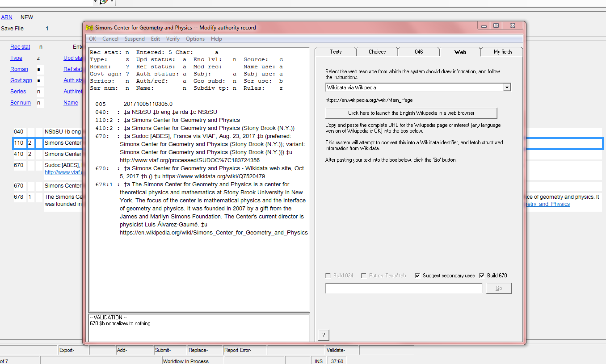Switch to the My fields tab
The width and height of the screenshot is (606, 364).
(503, 52)
